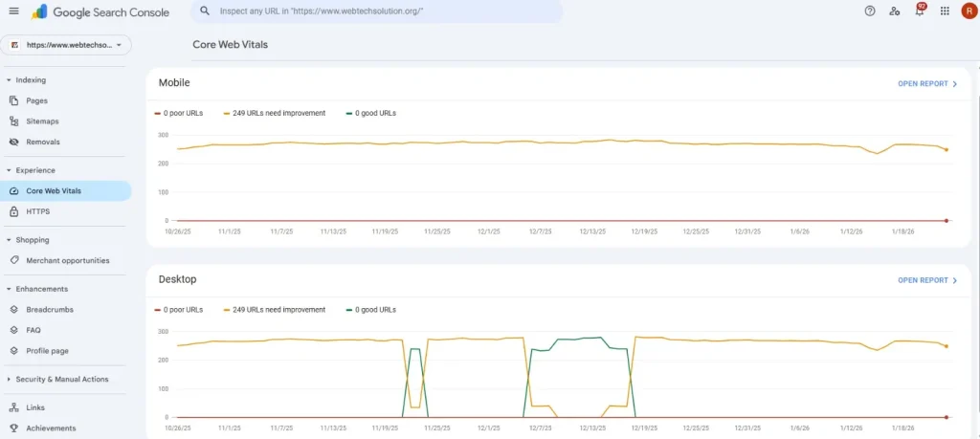Toggle Mobile 249 URLs need improvement legend
Screen dimensions: 980x439
click(275, 113)
